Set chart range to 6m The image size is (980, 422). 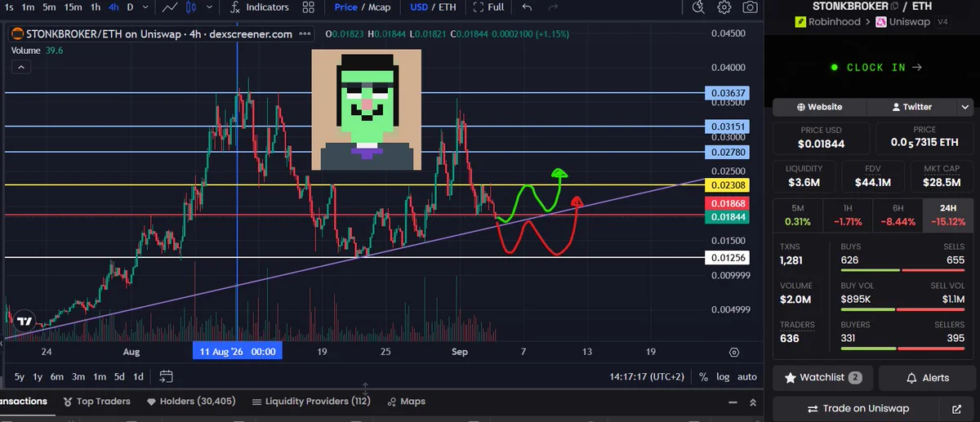point(57,377)
